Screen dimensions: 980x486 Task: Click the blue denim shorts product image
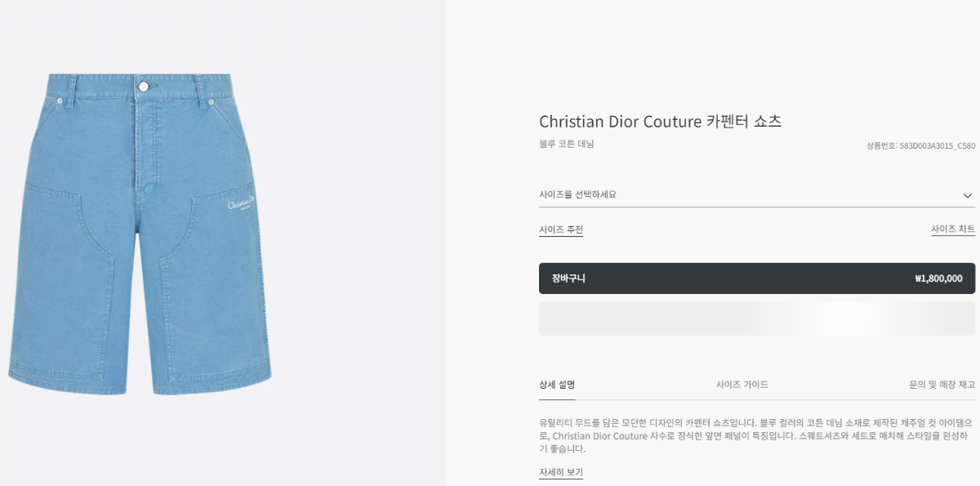(x=139, y=245)
